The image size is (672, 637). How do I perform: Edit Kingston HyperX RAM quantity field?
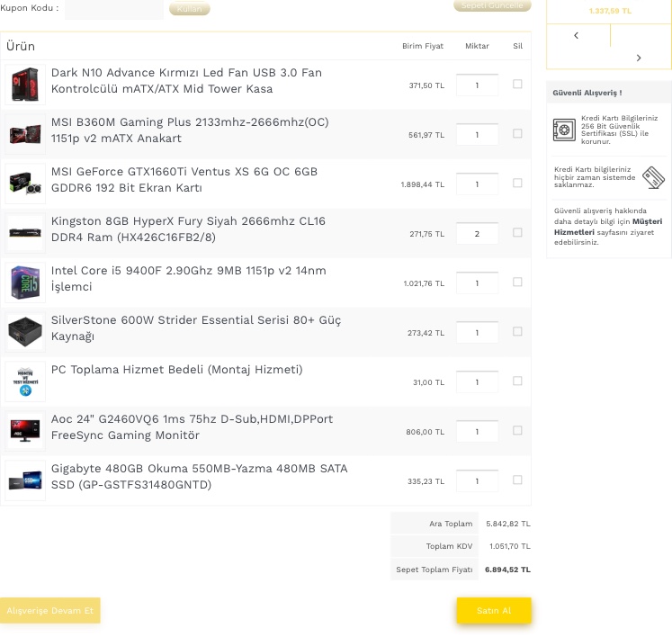pos(477,233)
